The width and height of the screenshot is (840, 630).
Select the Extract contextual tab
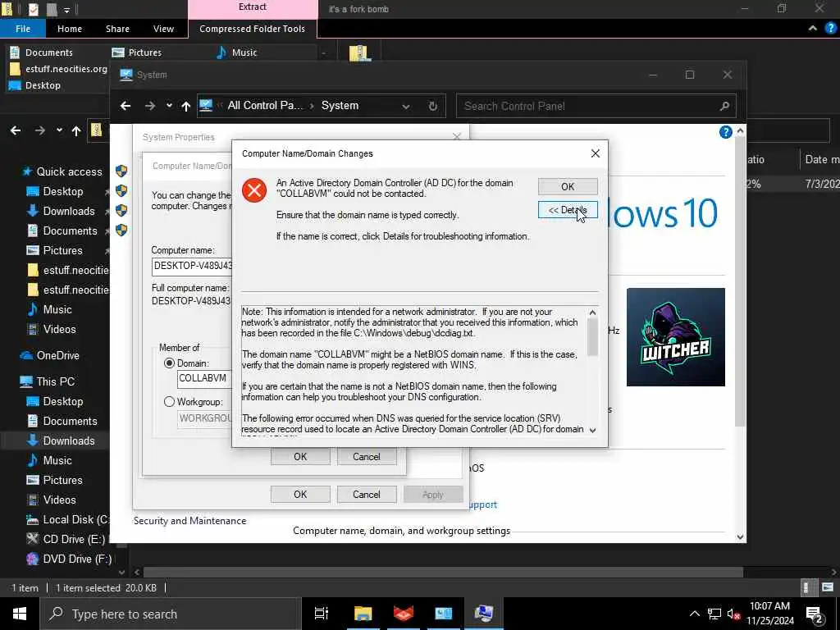tap(253, 7)
